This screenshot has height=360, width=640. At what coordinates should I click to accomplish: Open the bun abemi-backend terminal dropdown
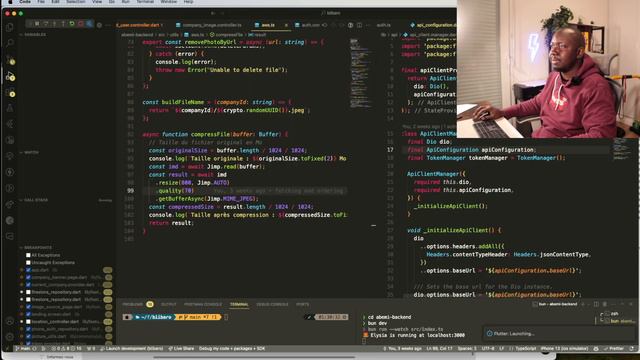[556, 304]
